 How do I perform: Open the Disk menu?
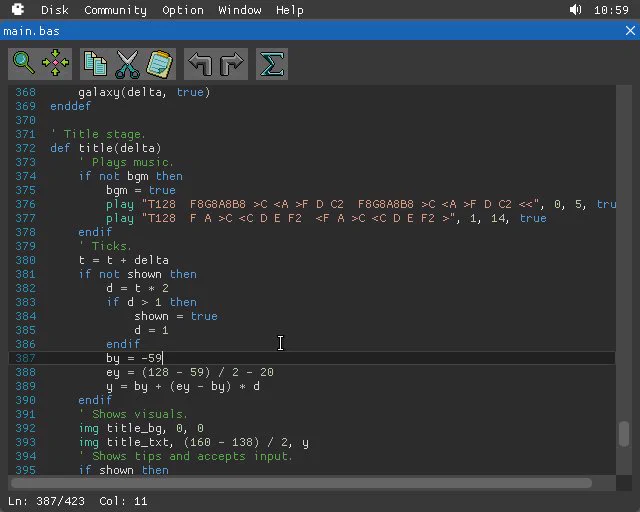click(55, 10)
